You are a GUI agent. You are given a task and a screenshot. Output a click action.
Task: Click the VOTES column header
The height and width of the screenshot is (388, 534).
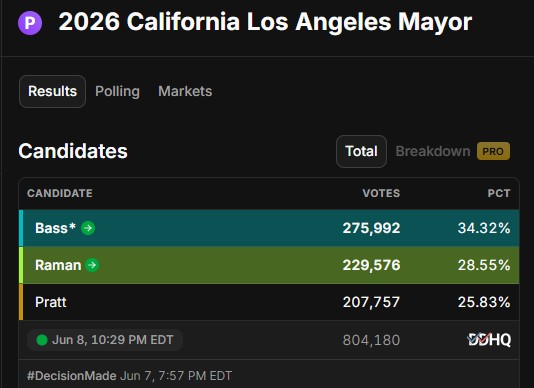coord(381,193)
